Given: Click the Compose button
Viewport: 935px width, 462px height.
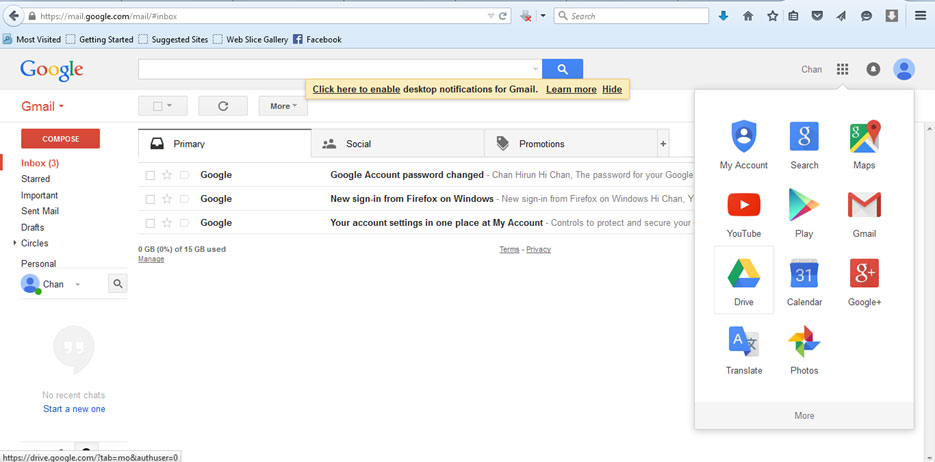Looking at the screenshot, I should coord(60,139).
